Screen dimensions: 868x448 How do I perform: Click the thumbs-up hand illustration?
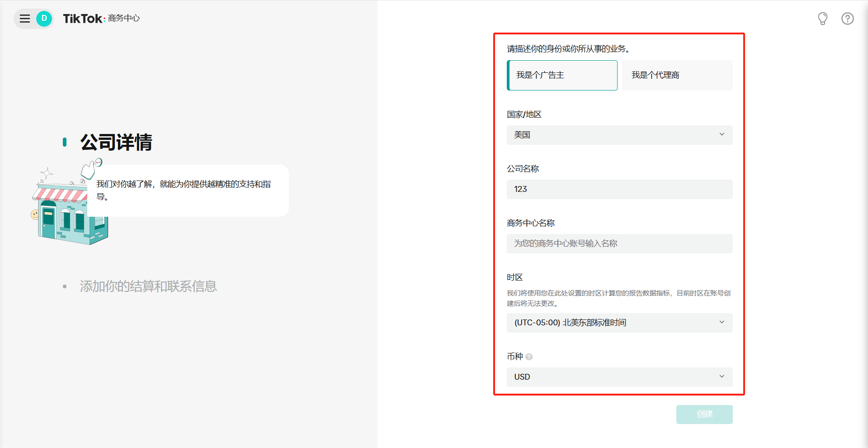pos(89,169)
